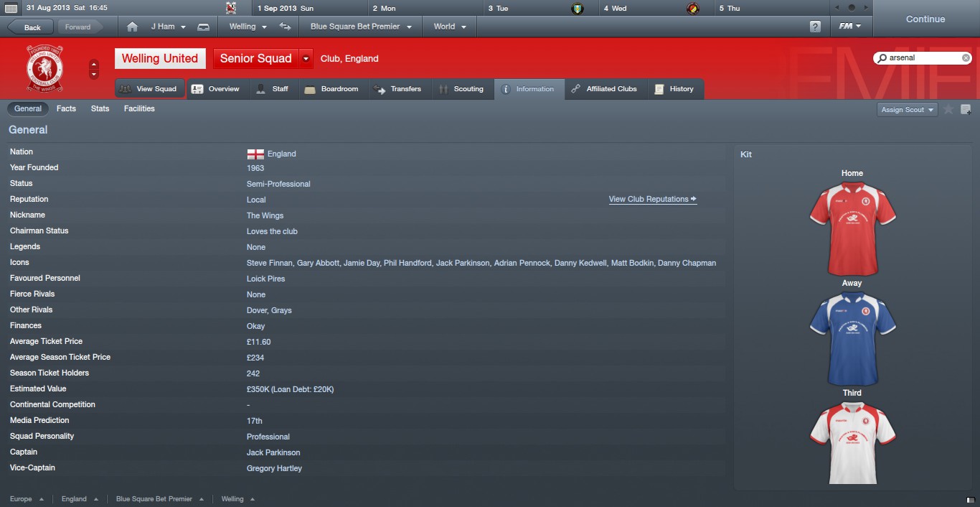Image resolution: width=980 pixels, height=507 pixels.
Task: Open the Assign Scout dropdown
Action: coord(907,109)
